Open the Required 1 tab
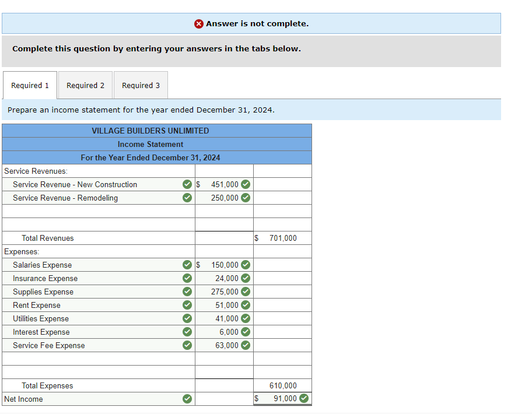 point(30,85)
